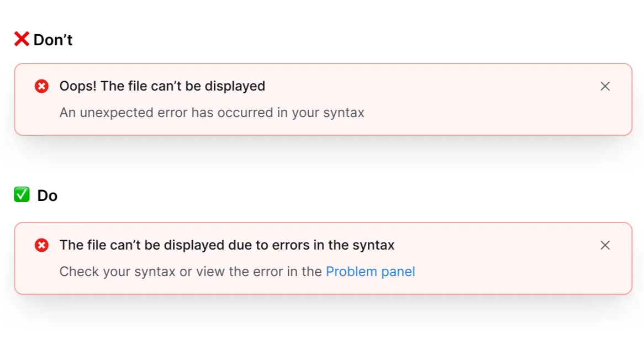The image size is (644, 339).
Task: Select the red X mark next to Don't heading
Action: 21,39
